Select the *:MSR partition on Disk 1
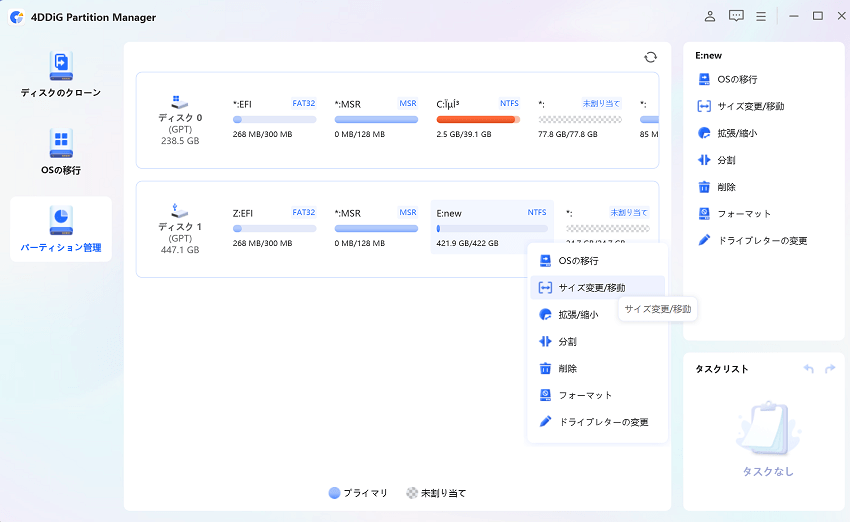The image size is (850, 522). 376,228
